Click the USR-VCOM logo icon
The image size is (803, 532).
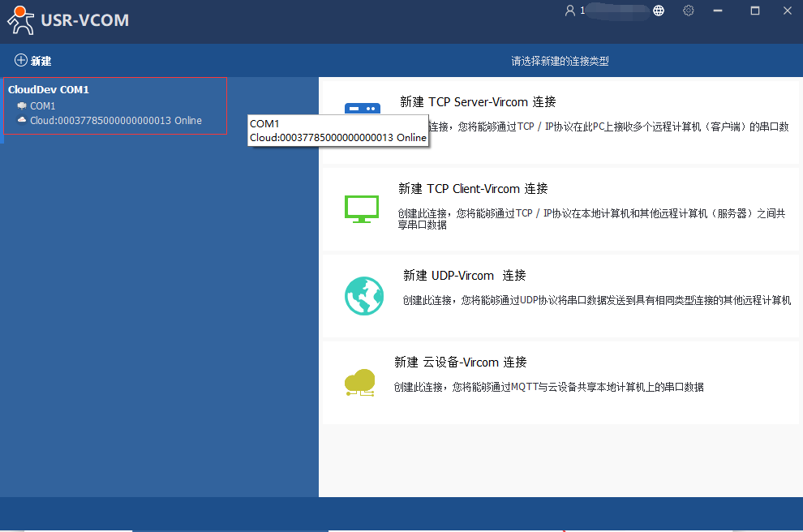(22, 20)
